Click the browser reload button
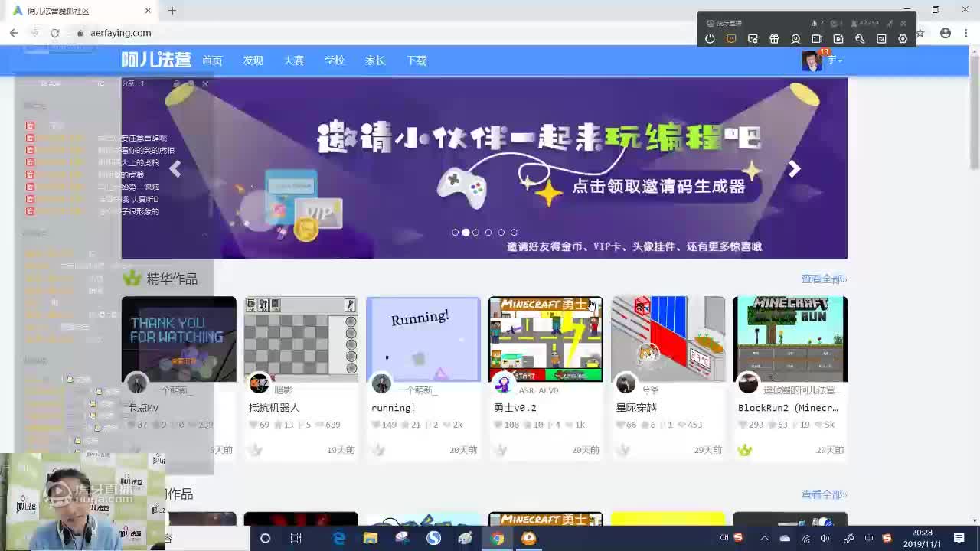The height and width of the screenshot is (551, 980). [54, 33]
